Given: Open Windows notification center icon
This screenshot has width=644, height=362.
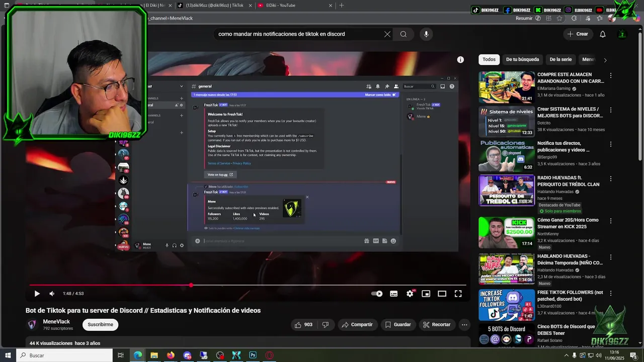Looking at the screenshot, I should (x=633, y=355).
